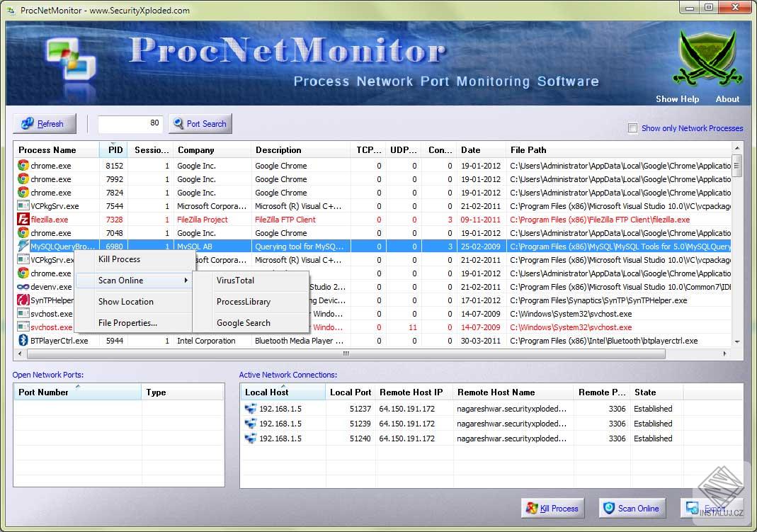Viewport: 757px width, 532px height.
Task: Click process list horizontal scrollbar thumb
Action: click(x=346, y=354)
